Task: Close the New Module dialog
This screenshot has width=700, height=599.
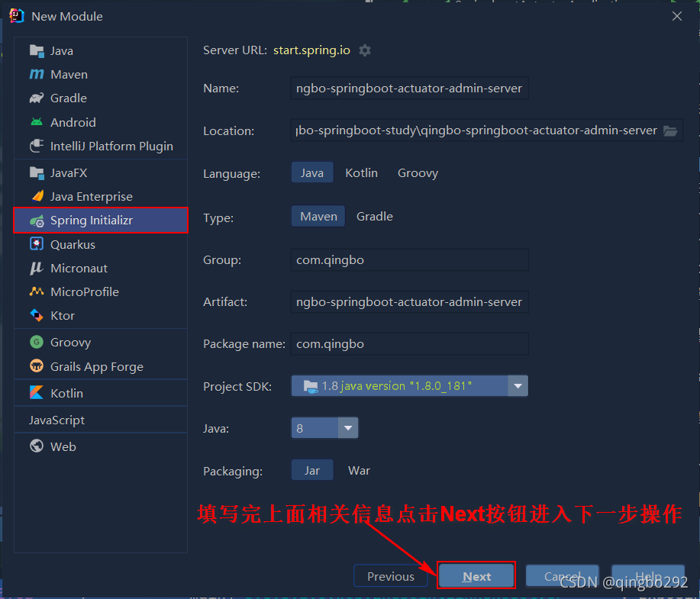Action: click(x=677, y=16)
